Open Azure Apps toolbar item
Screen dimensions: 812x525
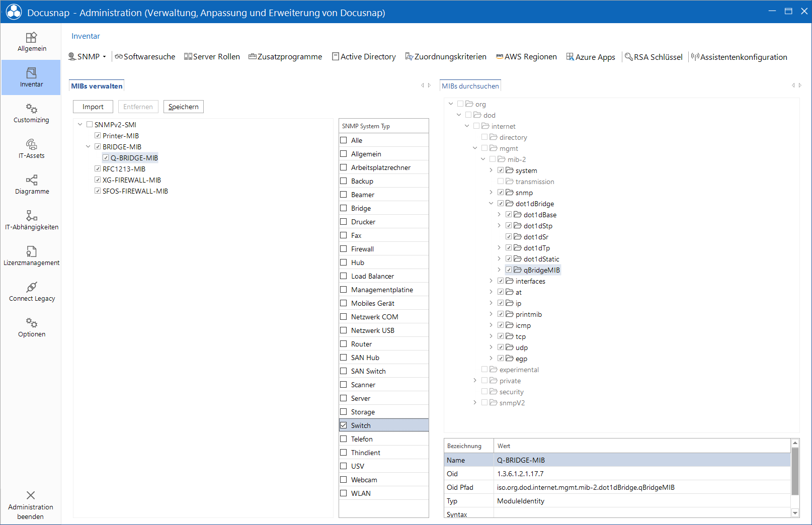pos(591,57)
